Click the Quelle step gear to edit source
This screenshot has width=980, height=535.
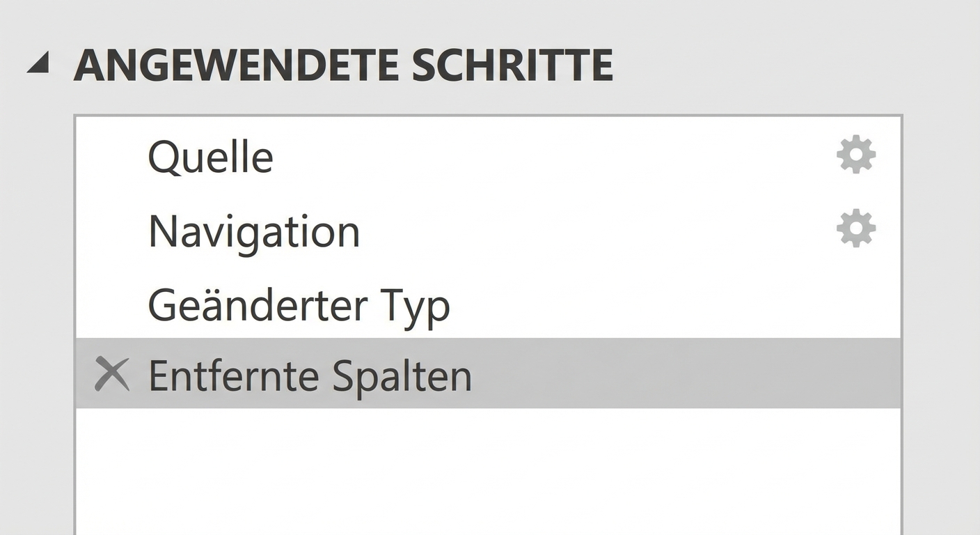coord(855,155)
